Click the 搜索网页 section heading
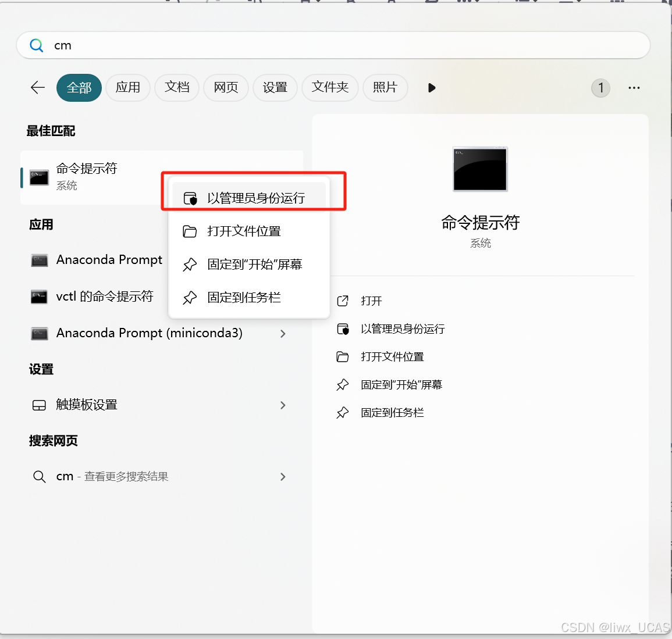 [53, 441]
